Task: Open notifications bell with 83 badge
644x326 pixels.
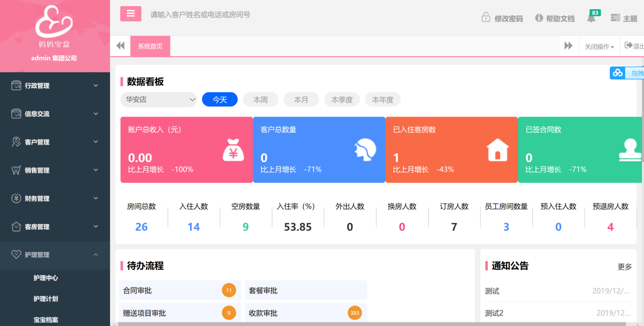Action: pyautogui.click(x=592, y=17)
